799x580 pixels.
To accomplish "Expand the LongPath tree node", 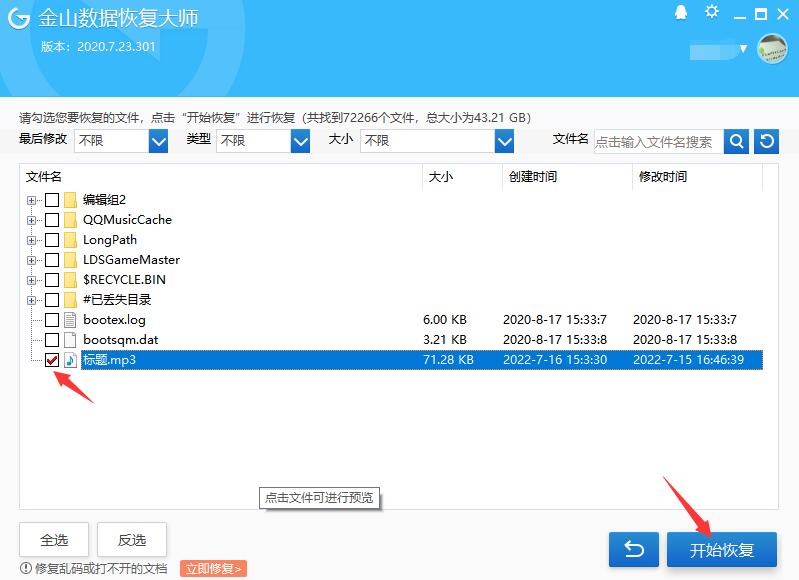I will pyautogui.click(x=32, y=240).
